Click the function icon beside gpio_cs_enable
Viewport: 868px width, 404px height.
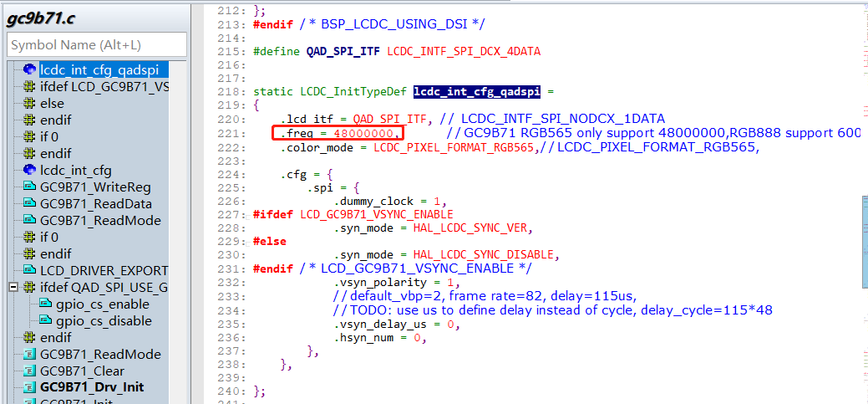coord(46,304)
